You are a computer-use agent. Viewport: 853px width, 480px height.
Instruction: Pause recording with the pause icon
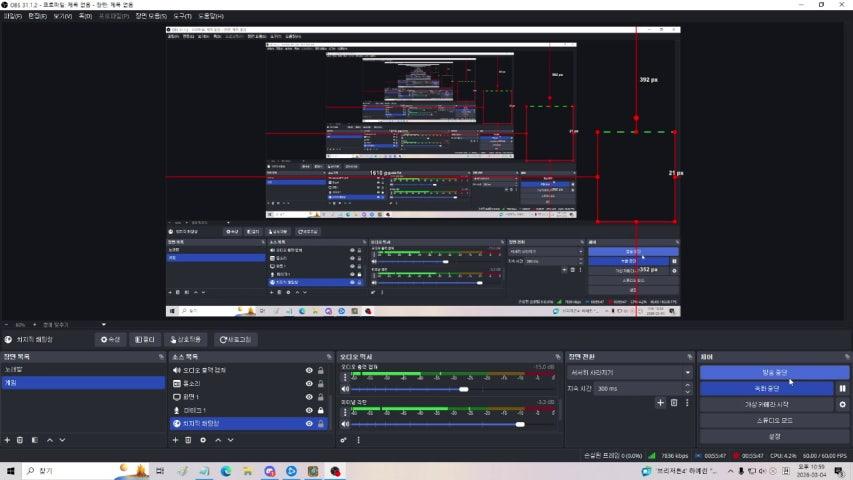842,388
